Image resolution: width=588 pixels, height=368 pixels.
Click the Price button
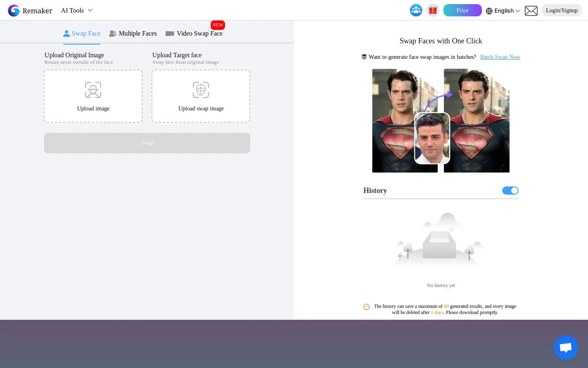[x=463, y=10]
